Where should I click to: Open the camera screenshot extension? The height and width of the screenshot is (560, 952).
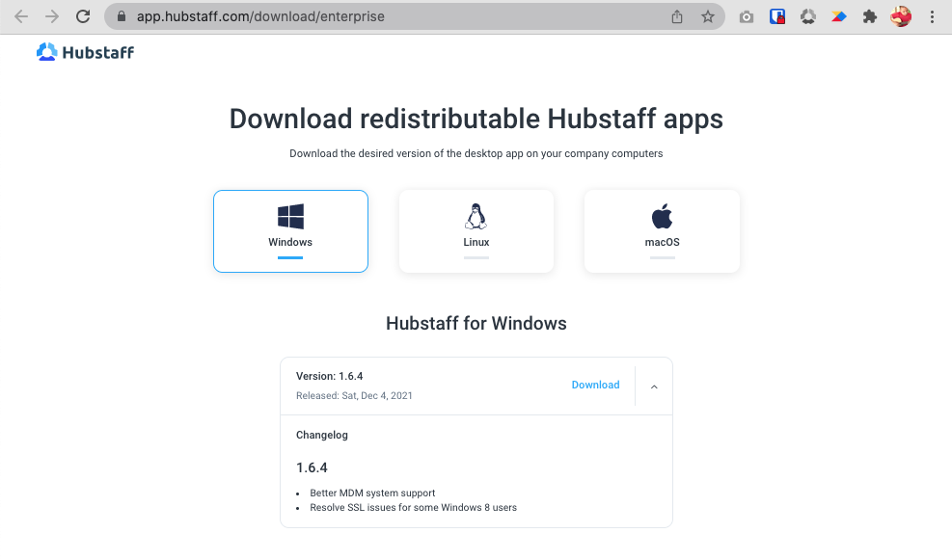(747, 17)
